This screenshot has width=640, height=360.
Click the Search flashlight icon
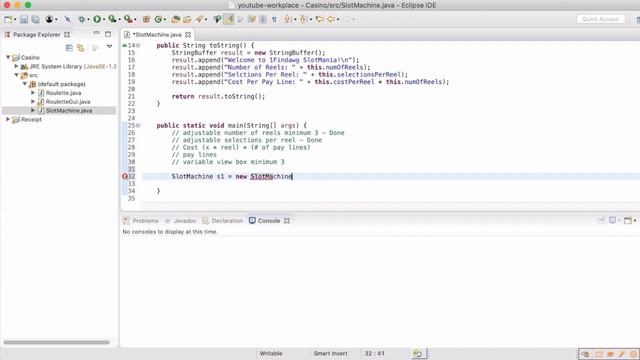pos(199,19)
